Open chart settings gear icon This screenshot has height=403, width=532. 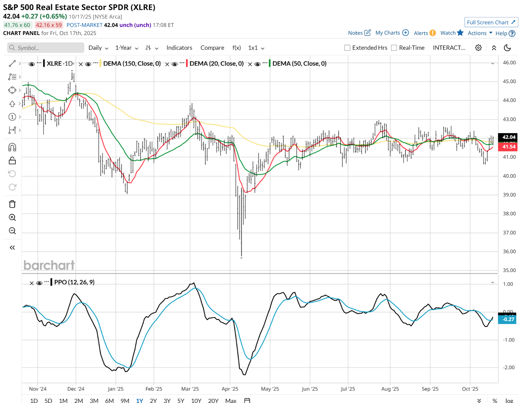478,48
